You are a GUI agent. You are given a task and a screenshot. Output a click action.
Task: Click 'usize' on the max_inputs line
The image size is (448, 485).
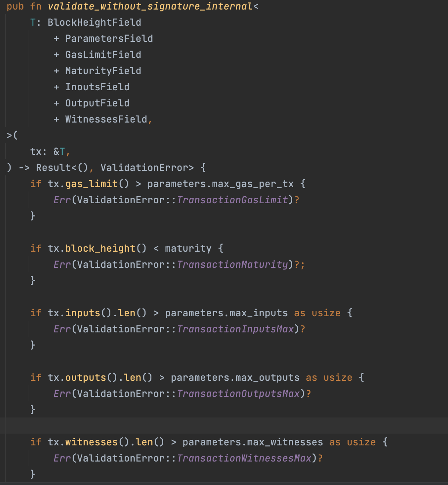pyautogui.click(x=326, y=313)
